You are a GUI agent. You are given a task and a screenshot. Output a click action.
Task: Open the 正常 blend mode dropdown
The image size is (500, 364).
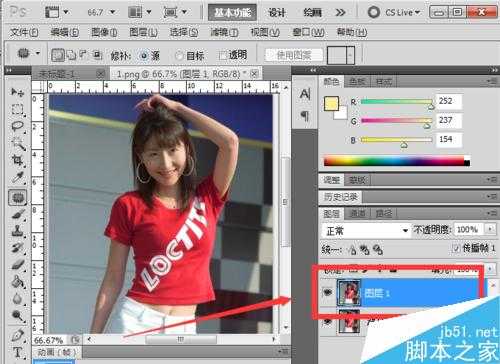pos(366,230)
